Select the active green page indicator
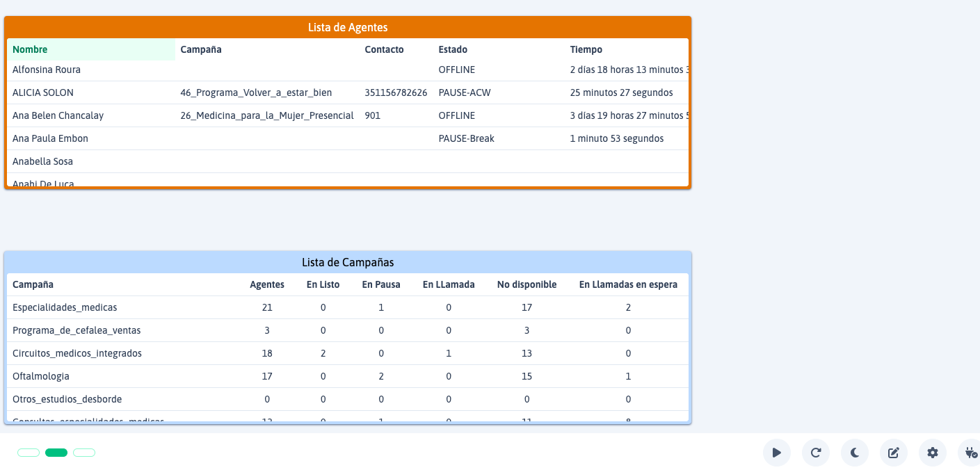The height and width of the screenshot is (470, 980). coord(56,453)
